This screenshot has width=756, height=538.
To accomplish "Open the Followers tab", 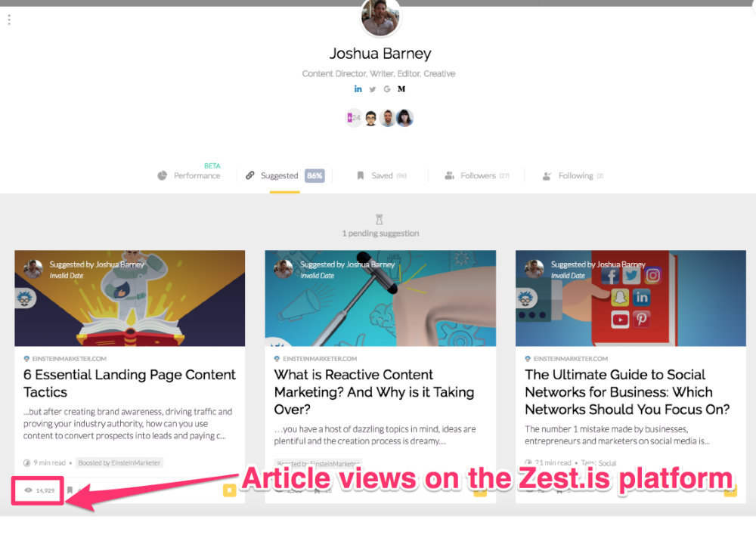I will point(477,175).
